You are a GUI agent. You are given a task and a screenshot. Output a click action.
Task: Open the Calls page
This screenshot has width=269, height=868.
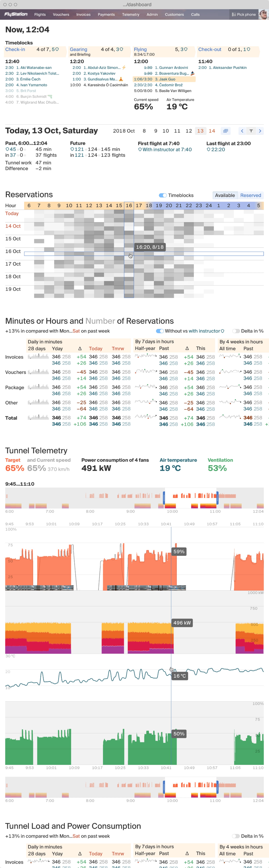tap(195, 14)
